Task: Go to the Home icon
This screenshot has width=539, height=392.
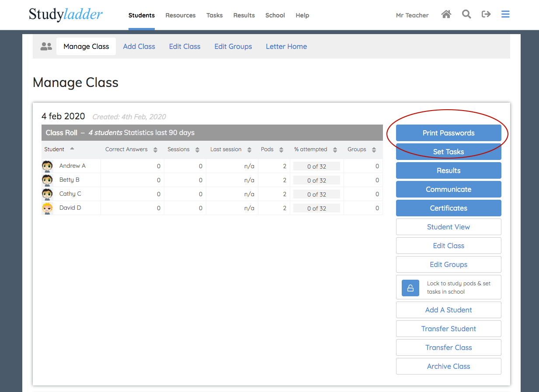Action: pyautogui.click(x=446, y=14)
